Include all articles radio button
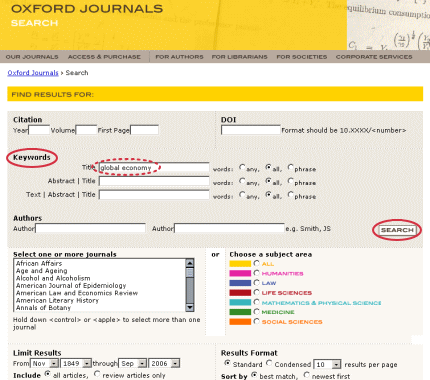Image resolution: width=430 pixels, height=380 pixels. click(x=48, y=374)
